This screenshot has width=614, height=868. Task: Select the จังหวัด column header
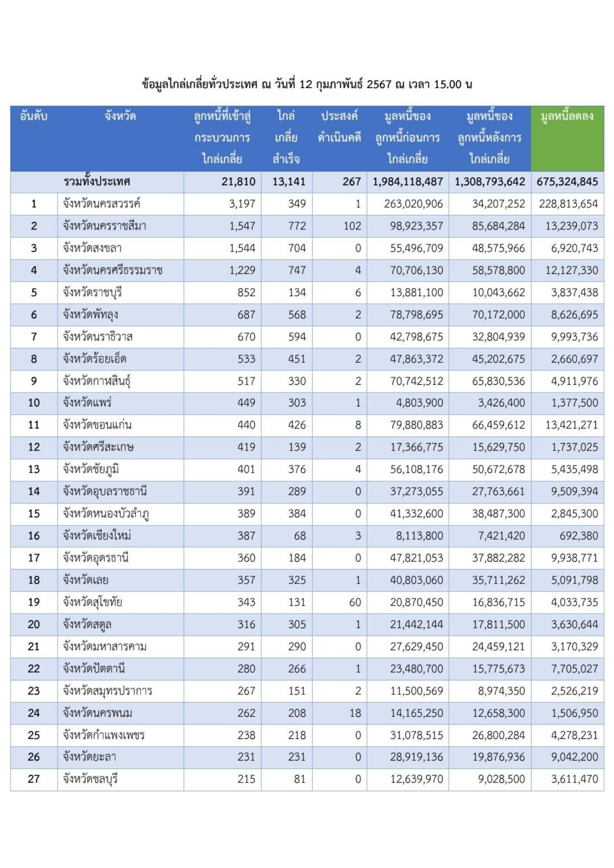pyautogui.click(x=120, y=116)
